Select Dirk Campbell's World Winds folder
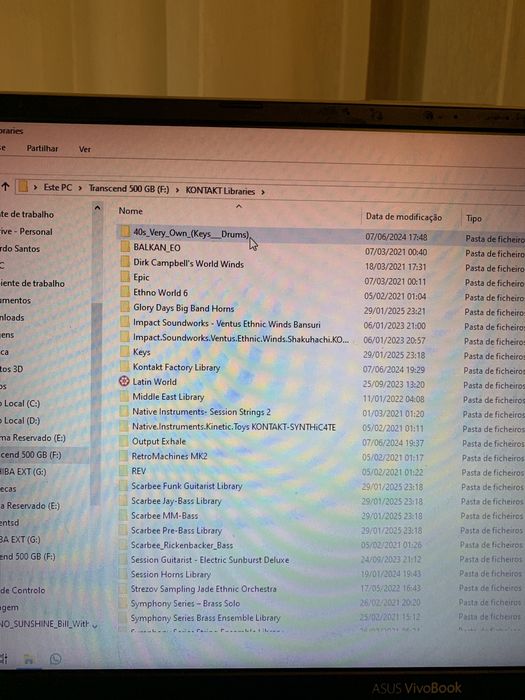This screenshot has height=700, width=525. click(x=188, y=263)
